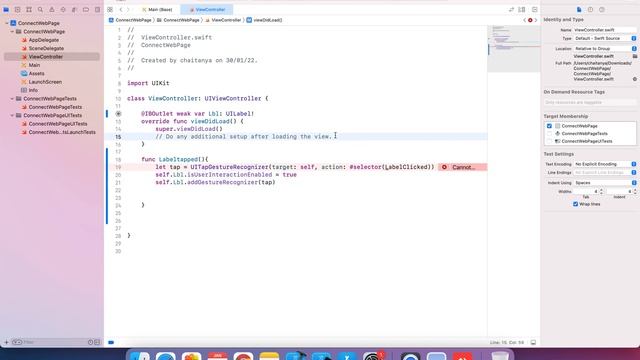Reveal full path in Finder arrow
This screenshot has height=360, width=640.
[x=635, y=79]
